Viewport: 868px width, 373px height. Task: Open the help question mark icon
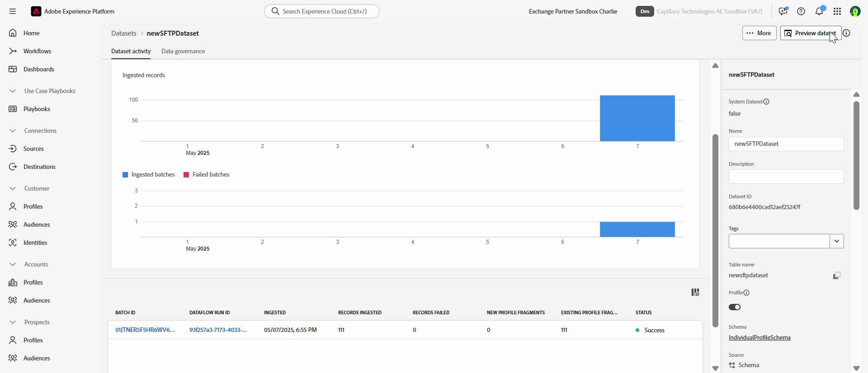coord(801,11)
